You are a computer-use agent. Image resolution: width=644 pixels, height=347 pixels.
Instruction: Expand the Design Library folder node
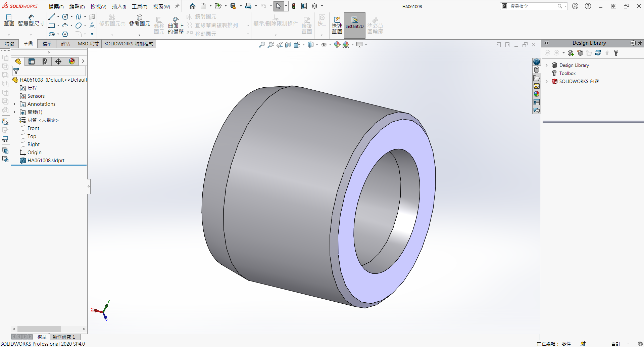point(547,65)
